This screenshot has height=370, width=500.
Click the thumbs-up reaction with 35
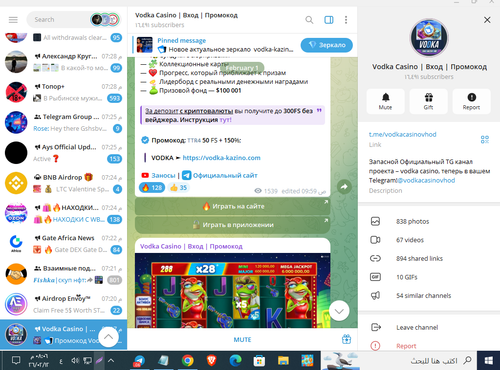pyautogui.click(x=179, y=188)
